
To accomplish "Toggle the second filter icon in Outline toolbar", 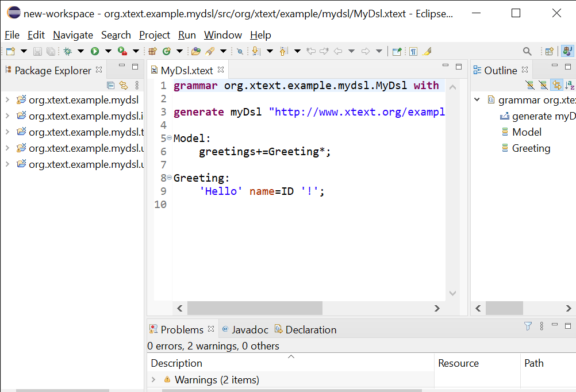I will coord(543,85).
